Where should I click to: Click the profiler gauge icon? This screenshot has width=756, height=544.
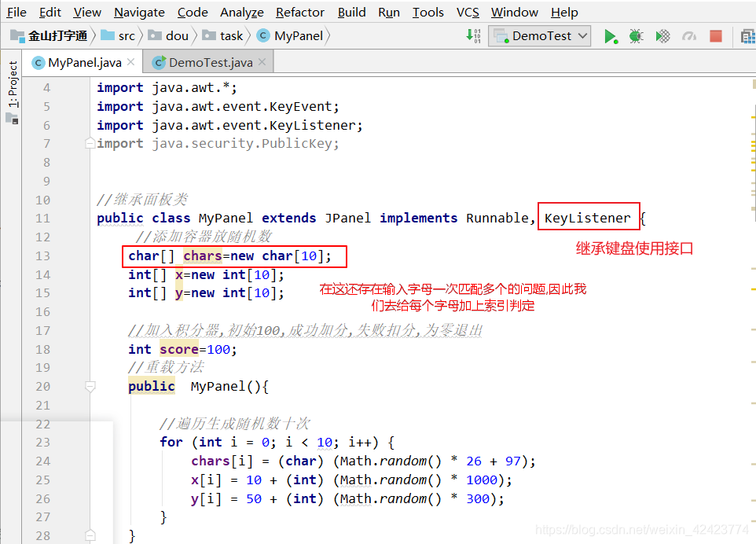689,36
